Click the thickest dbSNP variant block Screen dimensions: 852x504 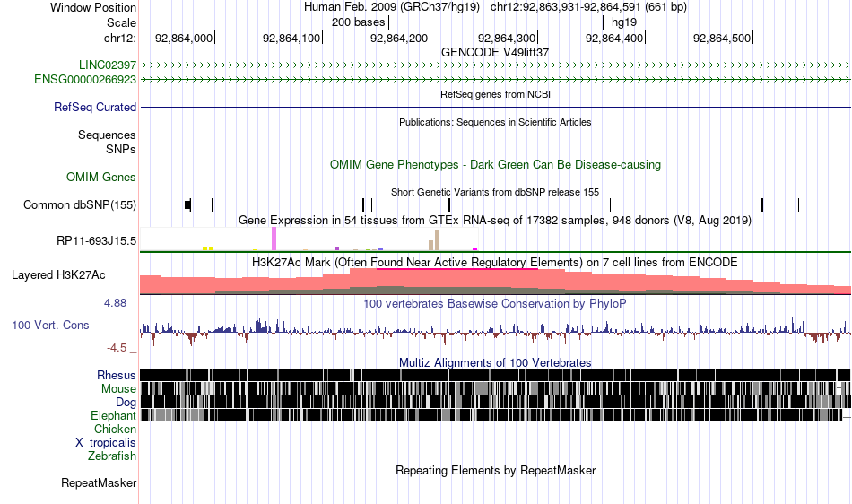click(188, 204)
